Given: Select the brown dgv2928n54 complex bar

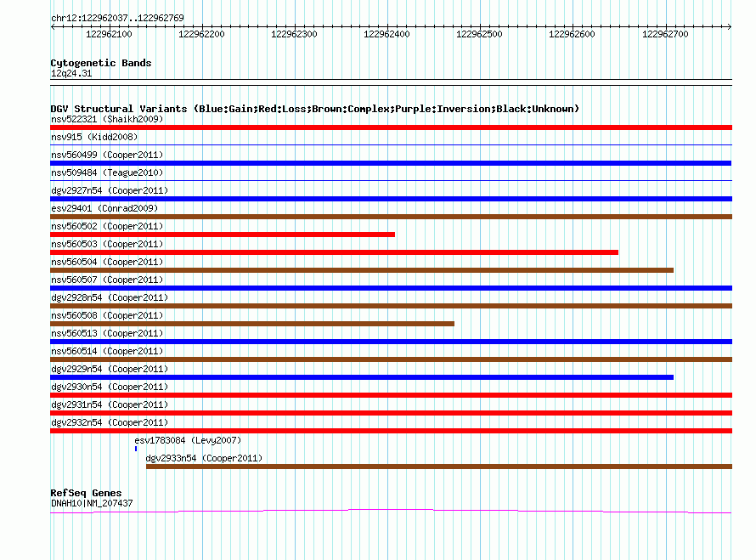Looking at the screenshot, I should pos(391,306).
